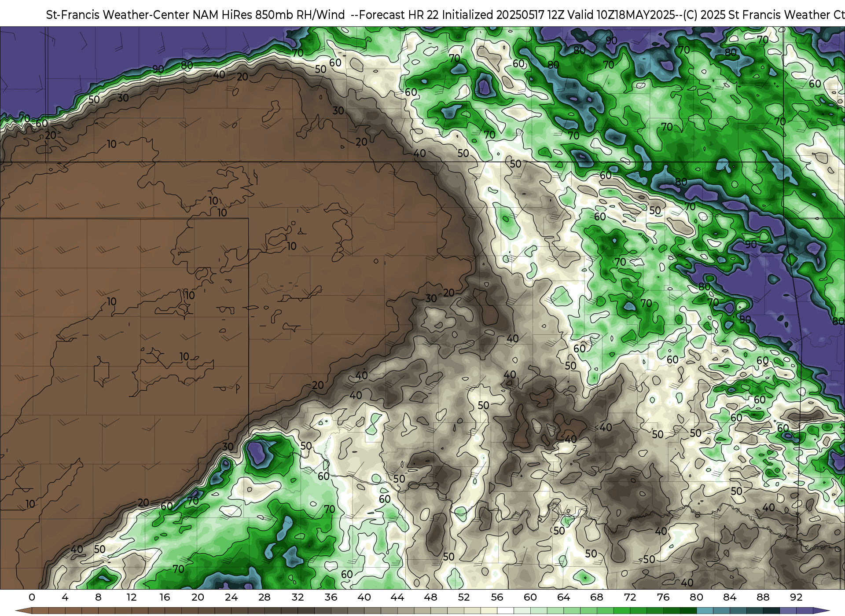Click the colorbar scale label '88'
845x616 pixels.
[x=763, y=597]
